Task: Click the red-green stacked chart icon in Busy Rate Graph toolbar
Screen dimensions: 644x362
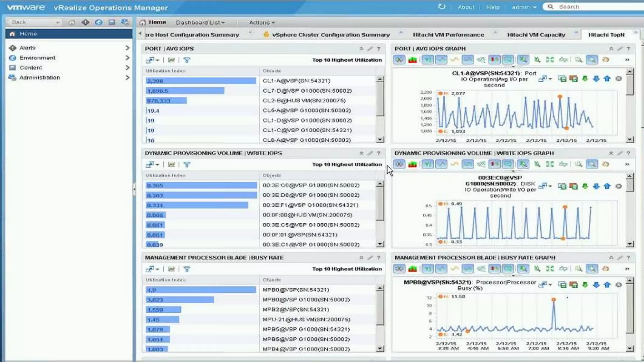Action: [413, 269]
